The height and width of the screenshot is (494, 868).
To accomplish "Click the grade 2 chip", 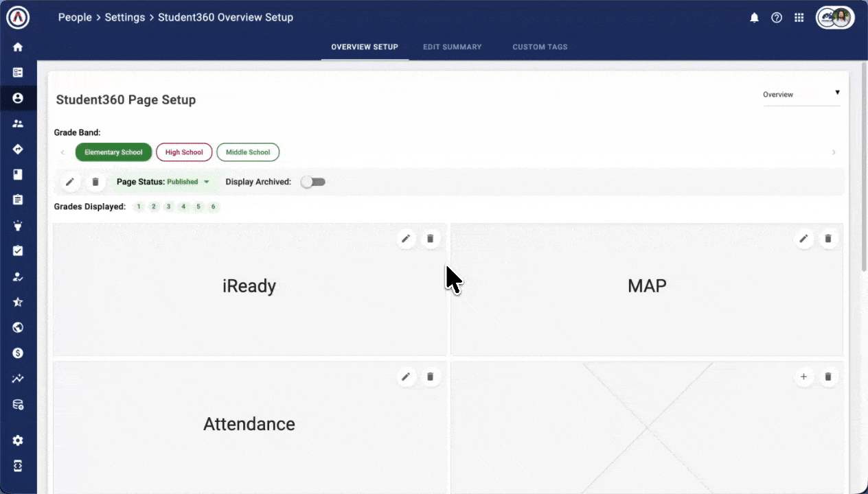I will 154,207.
